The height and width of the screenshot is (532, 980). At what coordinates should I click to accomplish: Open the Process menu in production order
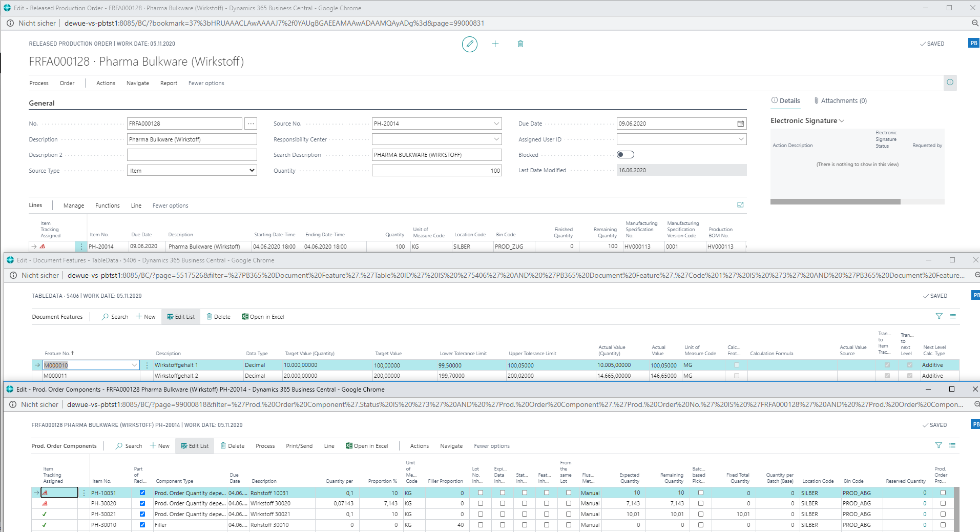[x=39, y=83]
